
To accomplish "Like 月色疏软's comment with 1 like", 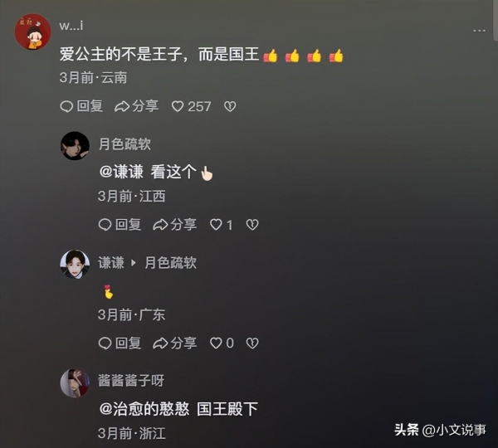I will pos(222,225).
